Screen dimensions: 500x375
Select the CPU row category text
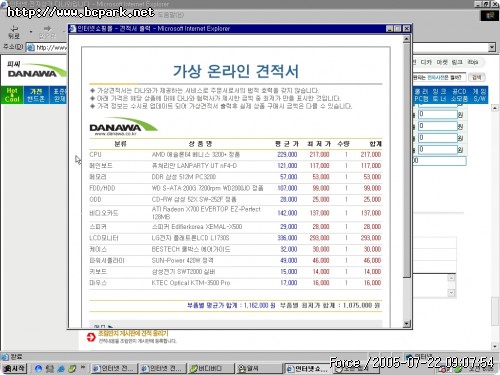95,154
